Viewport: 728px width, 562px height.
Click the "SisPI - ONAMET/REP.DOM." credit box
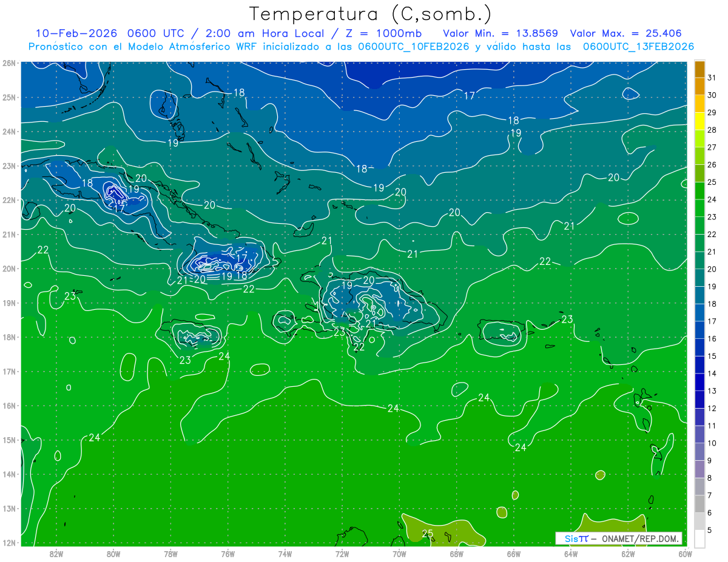click(618, 538)
